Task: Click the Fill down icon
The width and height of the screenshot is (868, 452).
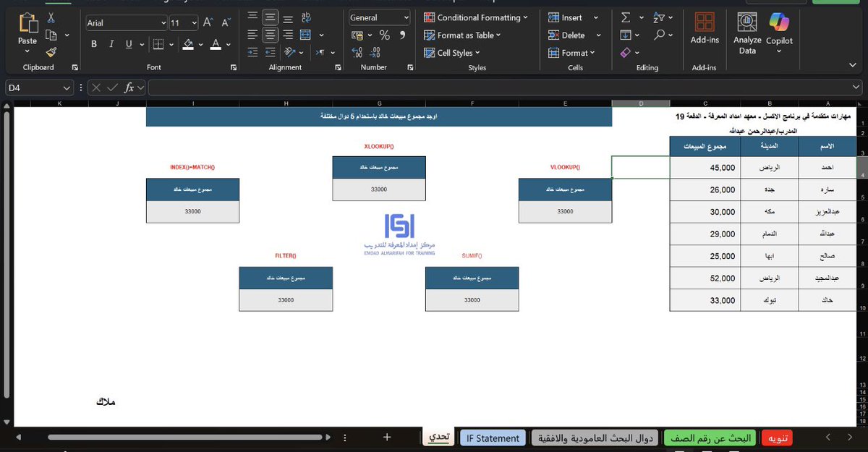Action: point(626,35)
